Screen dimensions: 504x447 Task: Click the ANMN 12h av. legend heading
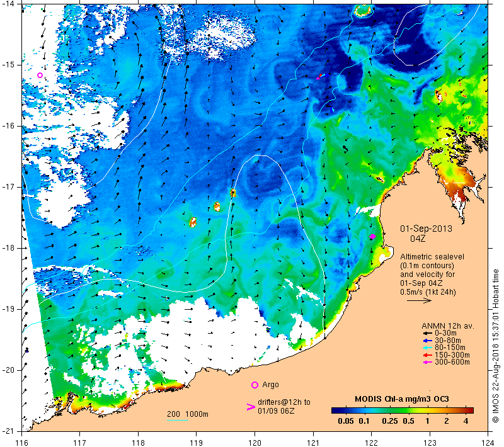(448, 326)
